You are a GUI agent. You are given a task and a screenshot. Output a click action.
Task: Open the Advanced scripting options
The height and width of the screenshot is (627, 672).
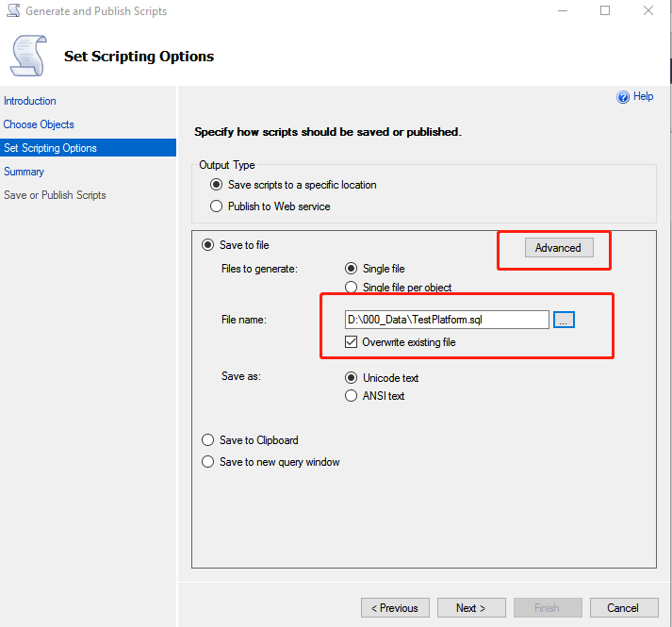coord(559,248)
